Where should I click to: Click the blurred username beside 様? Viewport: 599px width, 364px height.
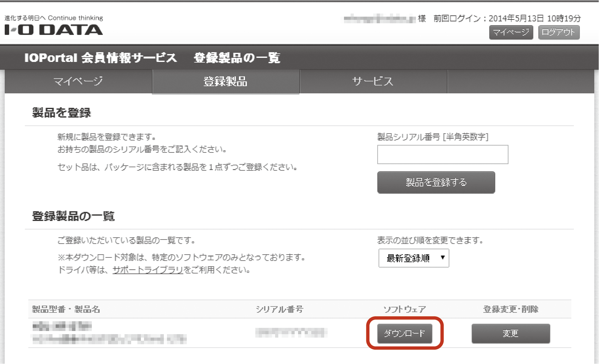coord(380,19)
